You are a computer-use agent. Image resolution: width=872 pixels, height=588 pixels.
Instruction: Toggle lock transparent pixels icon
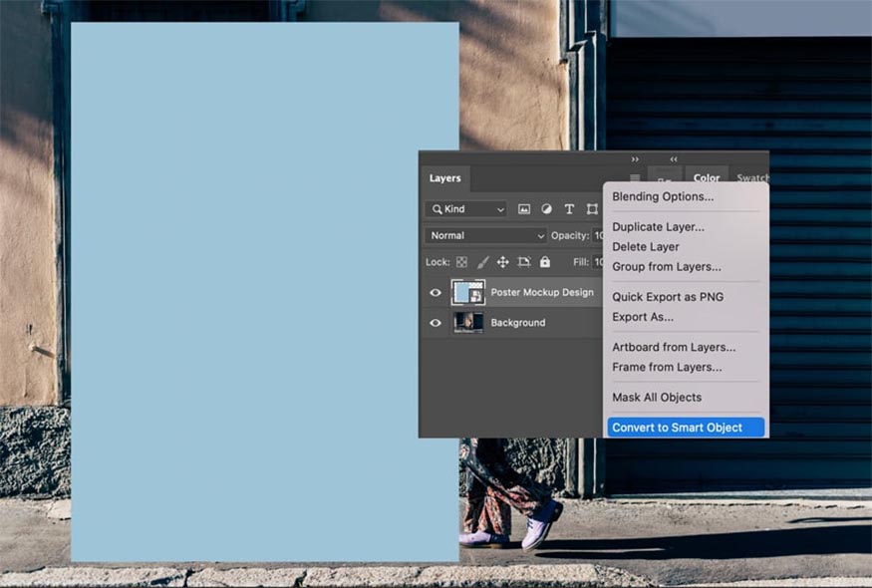tap(461, 262)
